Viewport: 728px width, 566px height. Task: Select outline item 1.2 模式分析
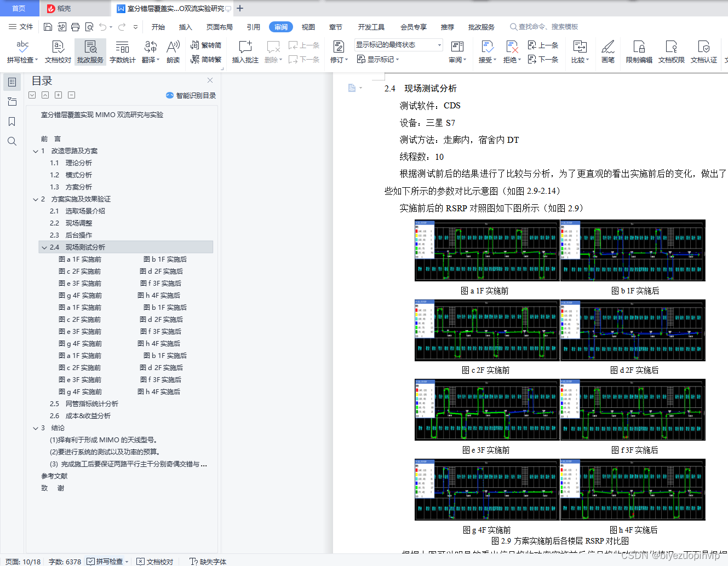tap(71, 175)
